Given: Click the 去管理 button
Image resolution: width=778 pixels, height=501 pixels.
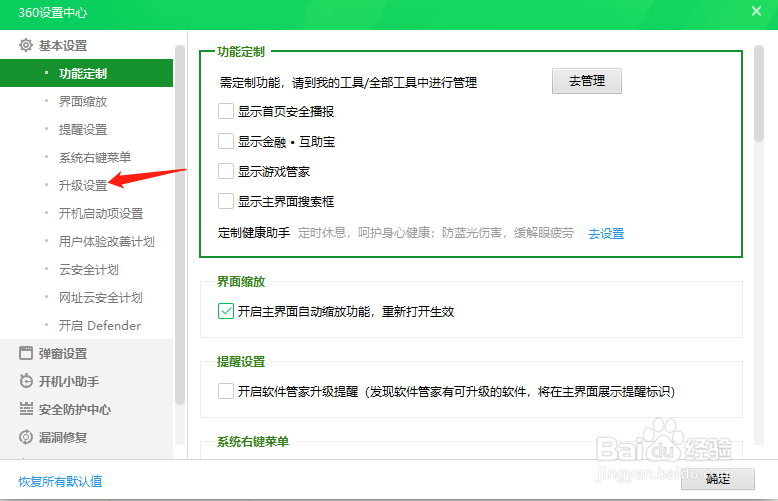Looking at the screenshot, I should point(586,81).
